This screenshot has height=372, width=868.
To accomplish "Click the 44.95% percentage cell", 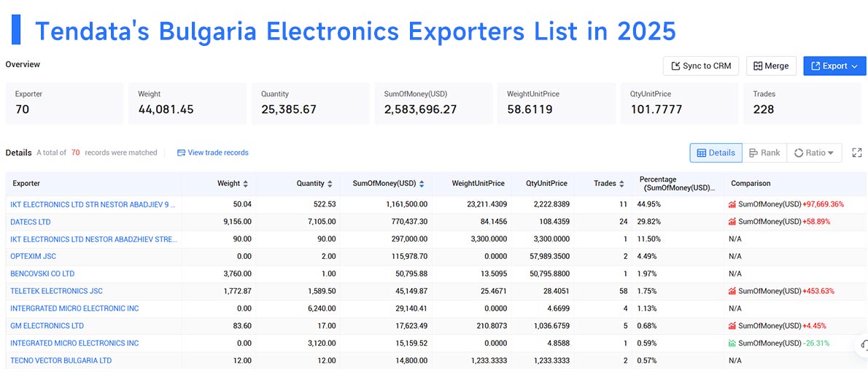I will click(x=649, y=204).
